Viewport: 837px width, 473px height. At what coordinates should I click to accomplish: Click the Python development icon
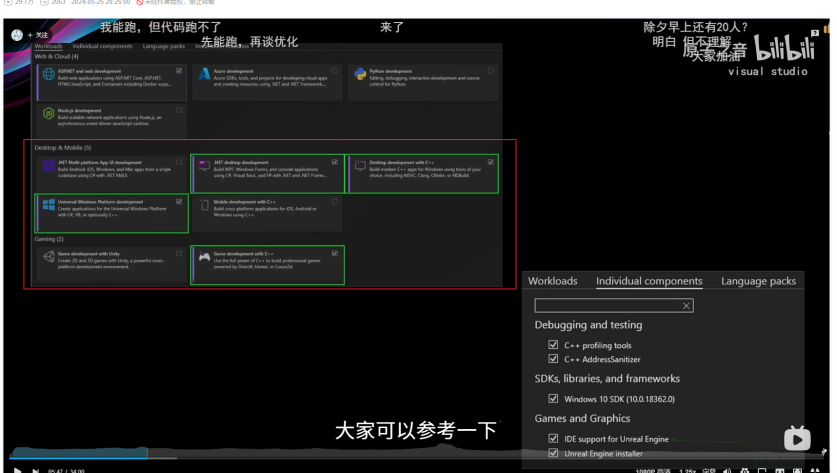coord(360,74)
